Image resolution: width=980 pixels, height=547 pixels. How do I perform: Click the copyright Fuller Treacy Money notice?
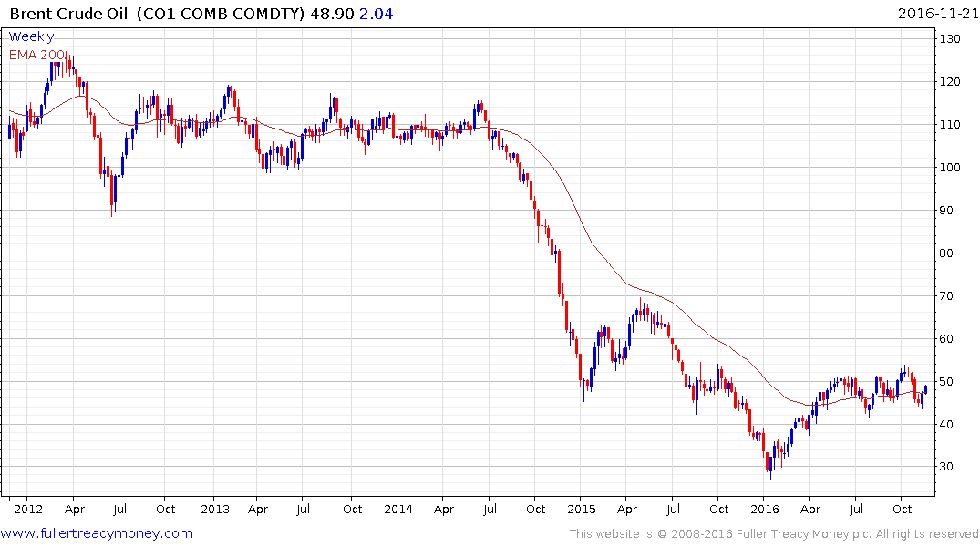tap(774, 534)
